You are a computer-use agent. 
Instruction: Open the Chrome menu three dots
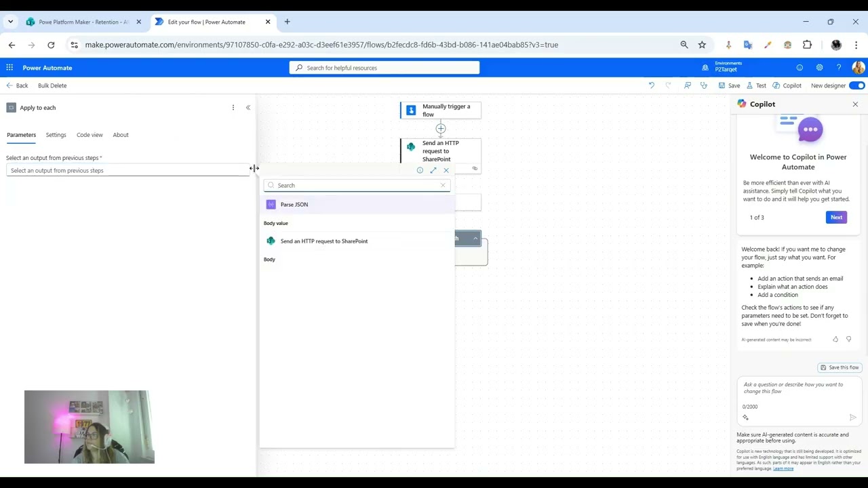click(x=856, y=45)
